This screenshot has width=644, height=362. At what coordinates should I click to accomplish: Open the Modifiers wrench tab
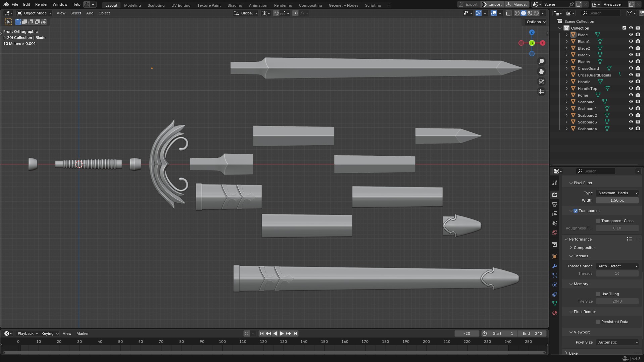555,266
